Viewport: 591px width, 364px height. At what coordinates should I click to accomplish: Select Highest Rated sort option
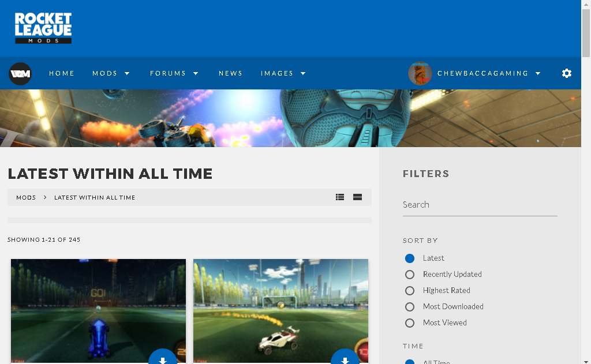[410, 291]
